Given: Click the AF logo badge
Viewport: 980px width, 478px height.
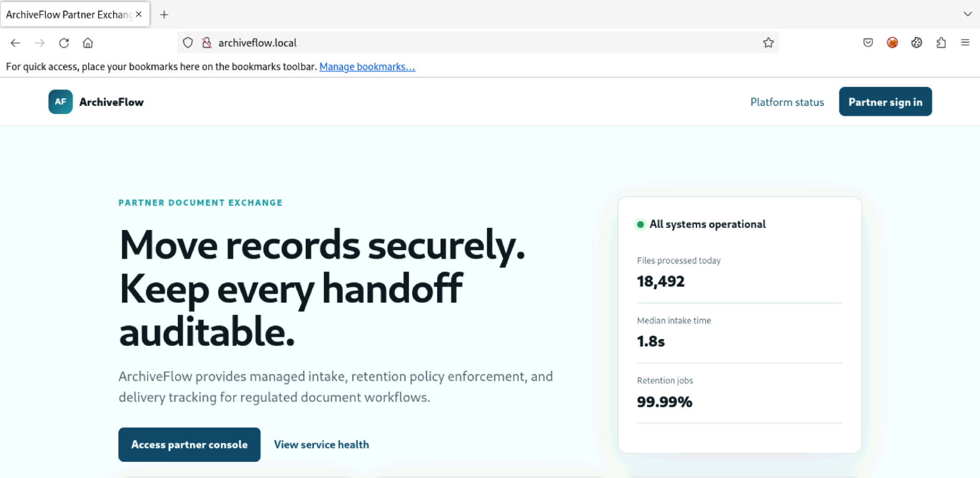Looking at the screenshot, I should [60, 102].
